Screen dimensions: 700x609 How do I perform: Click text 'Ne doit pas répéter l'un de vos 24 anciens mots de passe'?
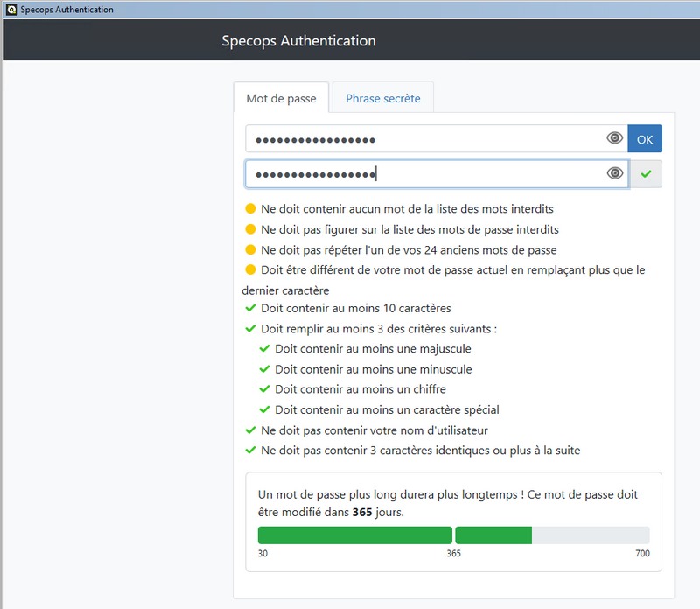point(409,249)
